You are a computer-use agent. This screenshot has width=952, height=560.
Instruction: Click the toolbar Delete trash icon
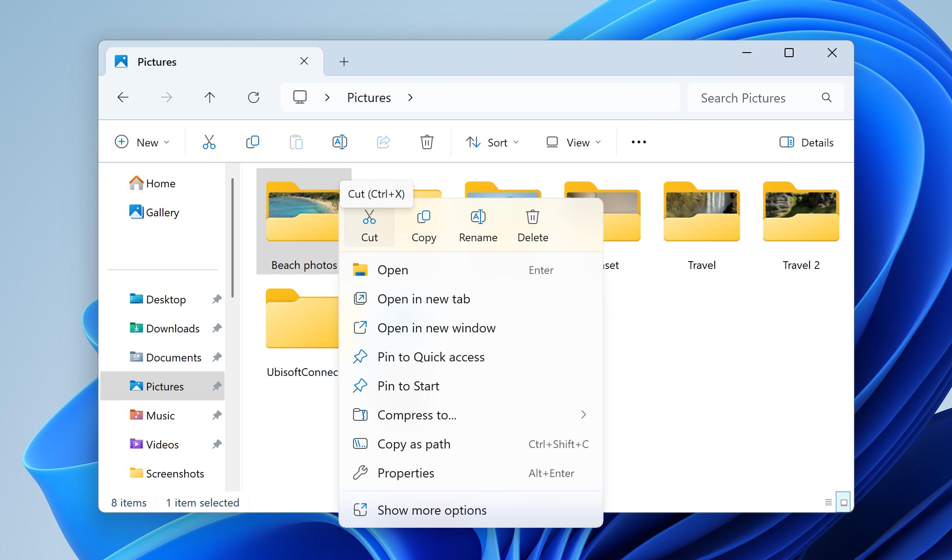tap(427, 142)
